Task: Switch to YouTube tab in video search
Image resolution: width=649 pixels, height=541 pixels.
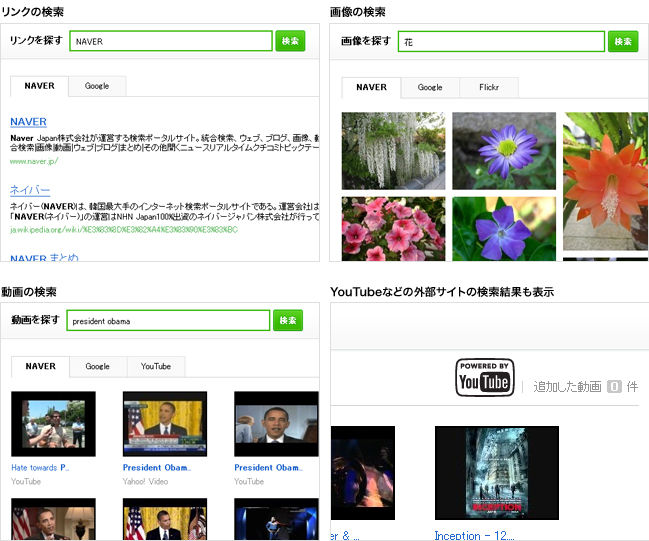Action: [x=156, y=366]
